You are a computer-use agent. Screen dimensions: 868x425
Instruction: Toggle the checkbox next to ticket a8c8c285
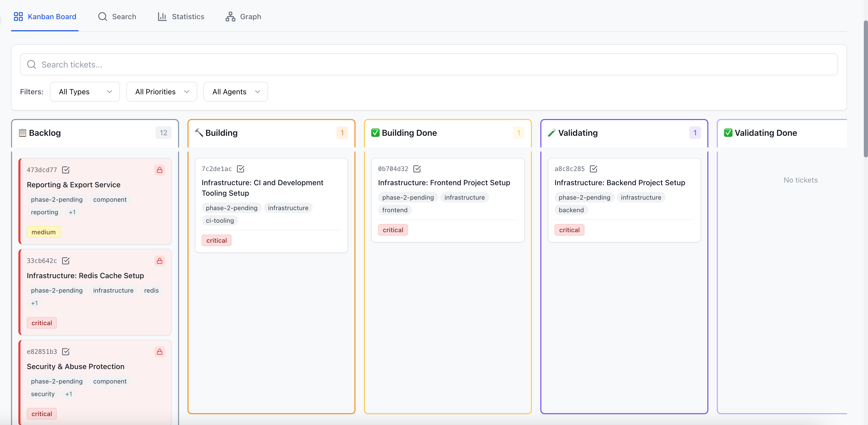tap(594, 169)
